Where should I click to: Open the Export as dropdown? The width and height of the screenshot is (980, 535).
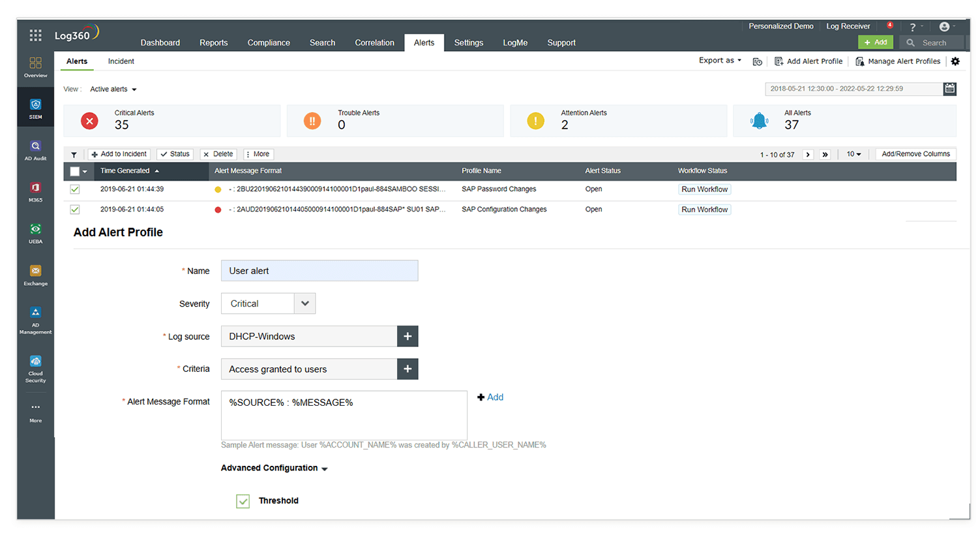[x=720, y=61]
